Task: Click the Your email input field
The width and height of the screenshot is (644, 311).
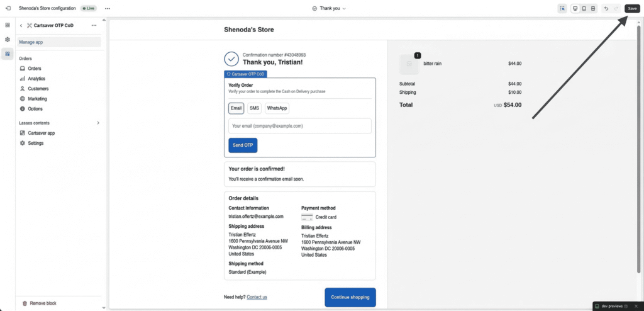Action: pyautogui.click(x=299, y=126)
